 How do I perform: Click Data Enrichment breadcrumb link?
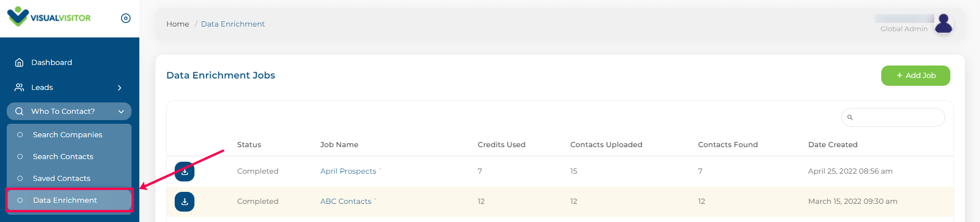point(233,24)
